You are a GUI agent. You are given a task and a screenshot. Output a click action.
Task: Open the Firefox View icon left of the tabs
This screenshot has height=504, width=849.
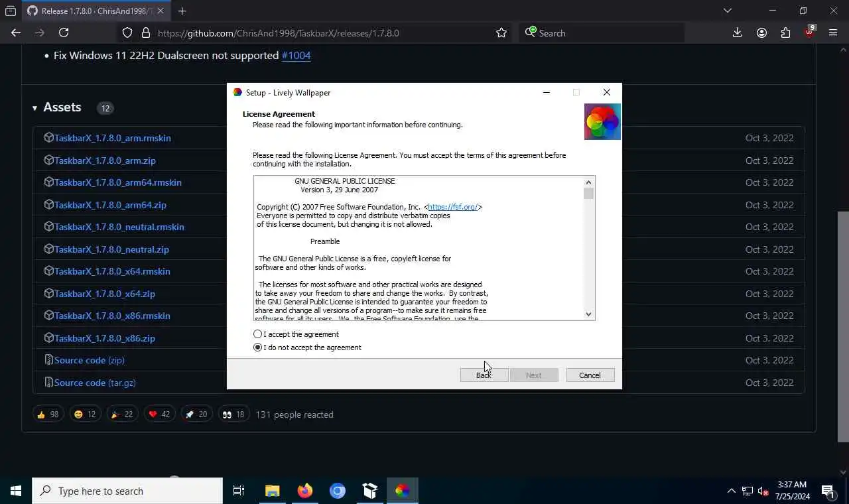11,11
